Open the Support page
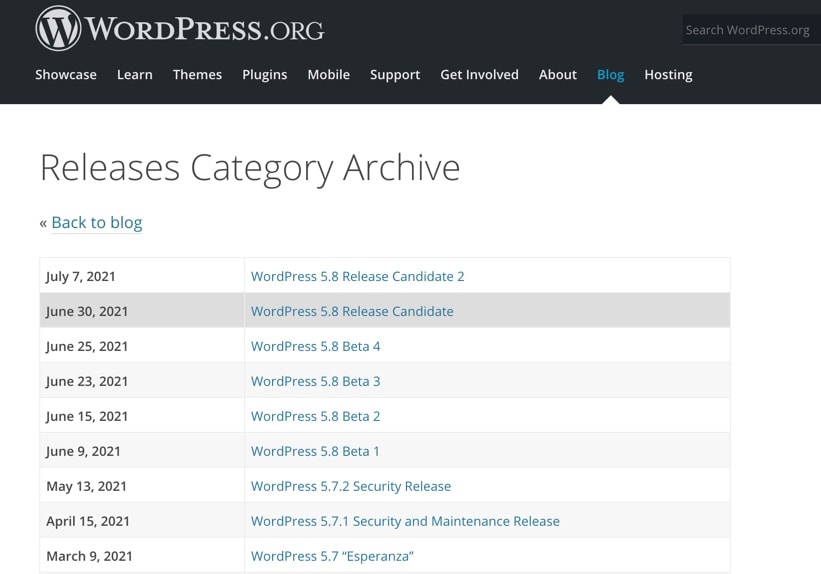 click(x=395, y=75)
